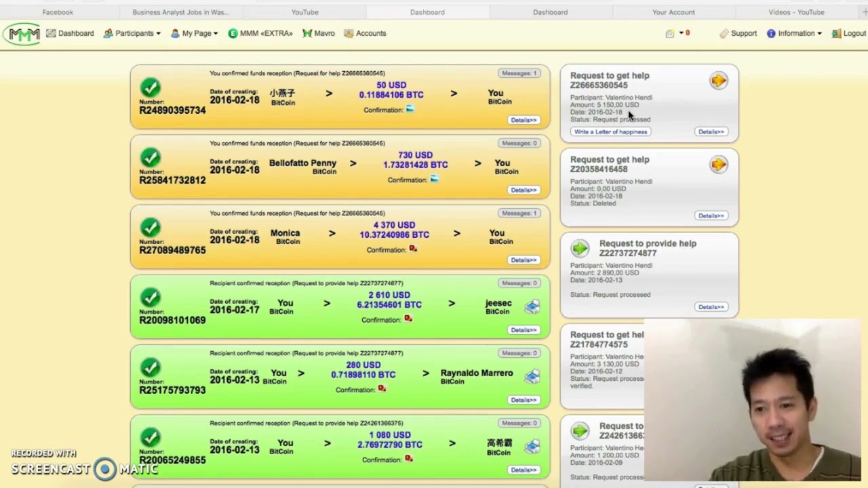Click the check icon of order R20098101069
This screenshot has width=868, height=488.
(151, 297)
